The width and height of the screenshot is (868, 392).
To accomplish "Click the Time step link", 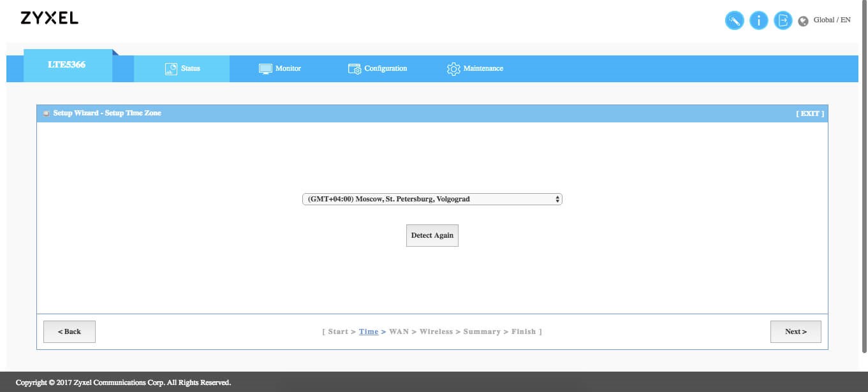I will click(x=369, y=331).
